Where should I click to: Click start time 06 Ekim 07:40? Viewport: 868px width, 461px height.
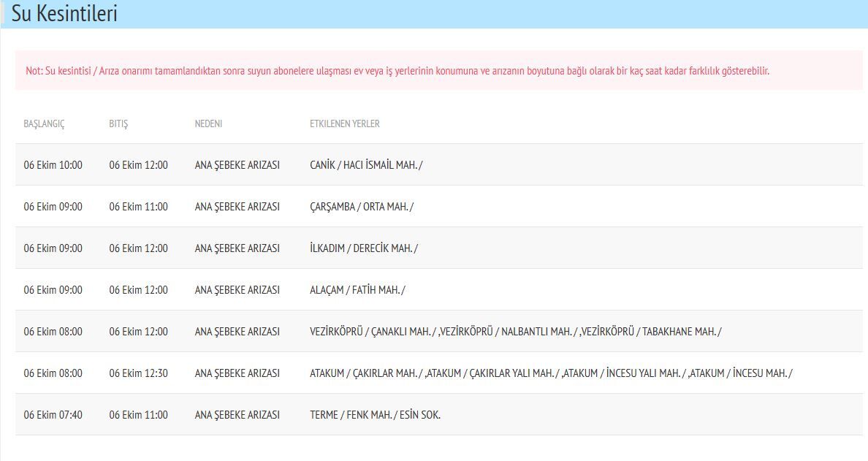click(x=53, y=414)
